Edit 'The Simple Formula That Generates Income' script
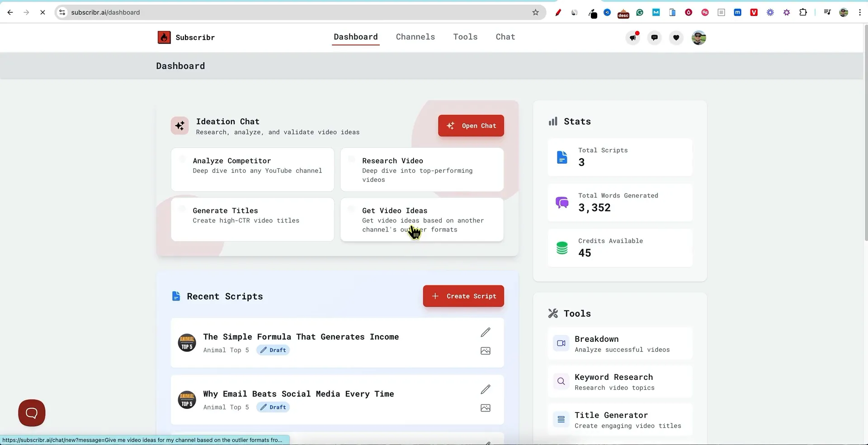Screen dimensions: 868x445 [486, 332]
